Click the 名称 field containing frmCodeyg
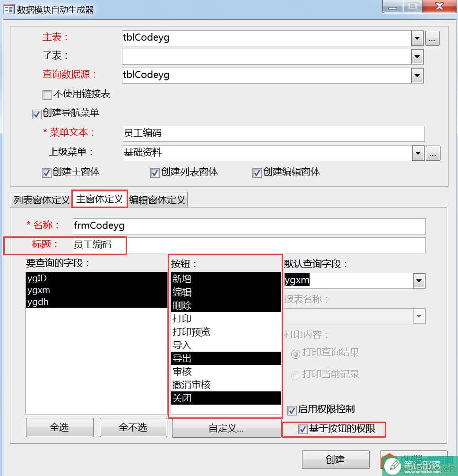The width and height of the screenshot is (458, 476). (x=249, y=226)
